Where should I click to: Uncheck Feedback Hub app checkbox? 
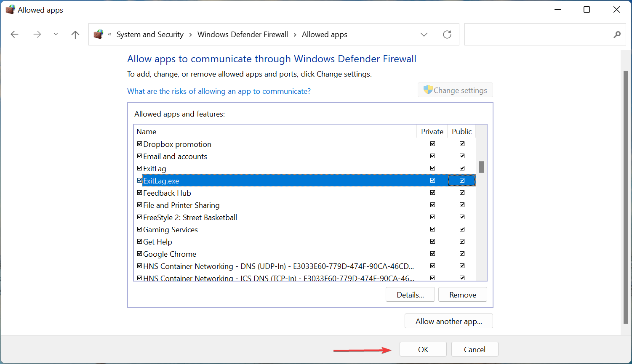tap(140, 193)
